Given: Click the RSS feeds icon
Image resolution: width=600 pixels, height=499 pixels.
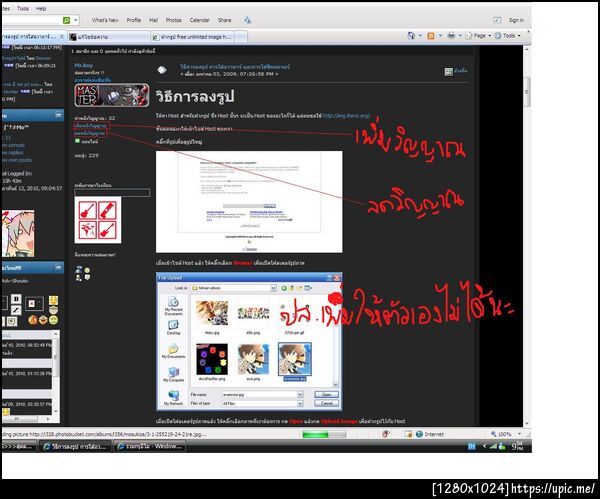Looking at the screenshot, I should pos(431,36).
